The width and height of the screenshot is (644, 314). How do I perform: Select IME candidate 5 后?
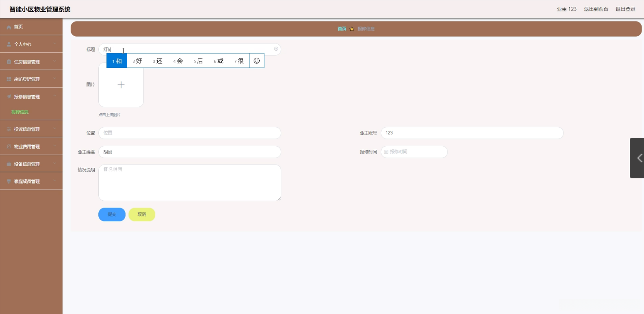coord(198,61)
